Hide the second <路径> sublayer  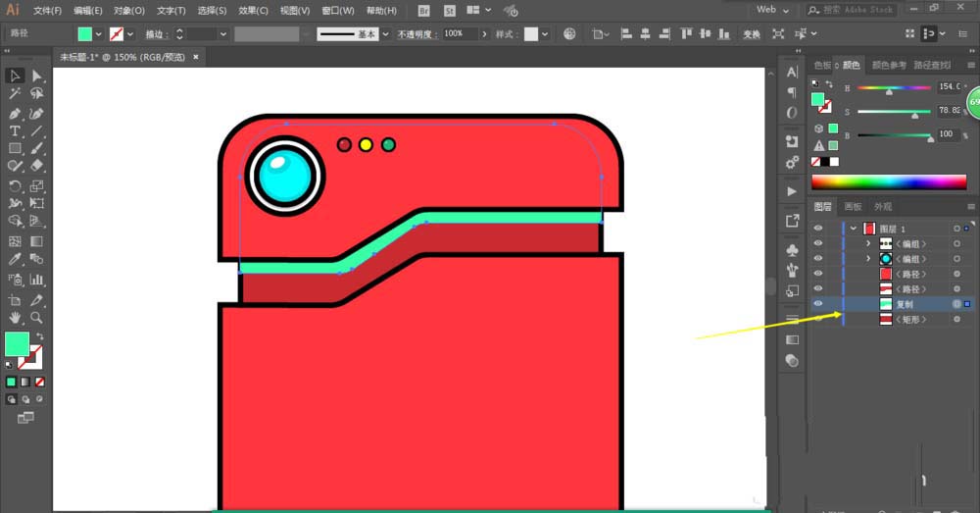818,288
